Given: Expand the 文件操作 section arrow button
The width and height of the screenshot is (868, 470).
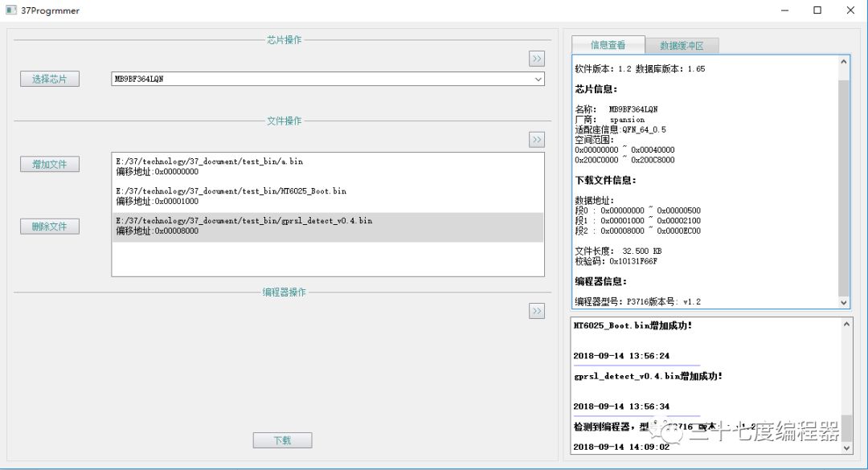Looking at the screenshot, I should 536,140.
